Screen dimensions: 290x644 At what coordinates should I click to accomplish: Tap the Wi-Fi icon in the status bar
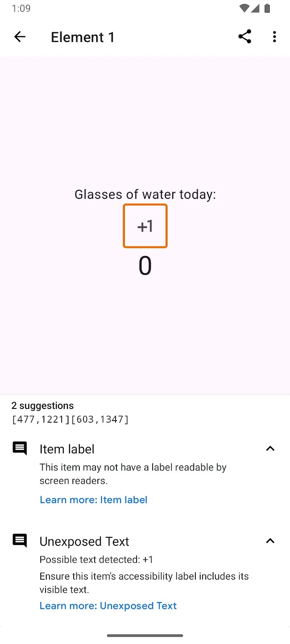point(244,8)
